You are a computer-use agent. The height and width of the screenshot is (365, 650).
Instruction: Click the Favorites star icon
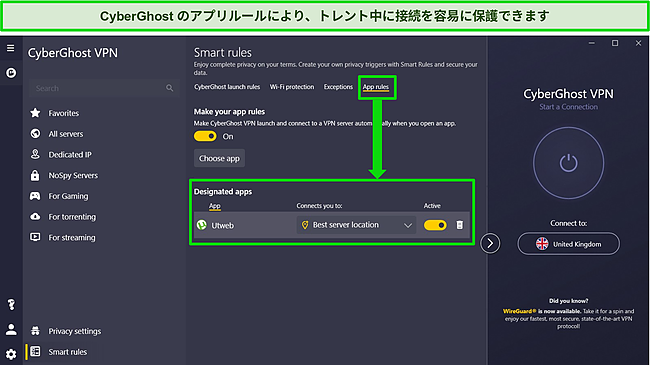coord(36,113)
